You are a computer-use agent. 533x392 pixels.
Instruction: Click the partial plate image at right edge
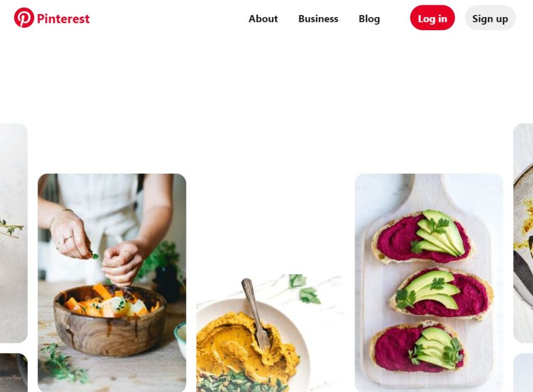[523, 233]
